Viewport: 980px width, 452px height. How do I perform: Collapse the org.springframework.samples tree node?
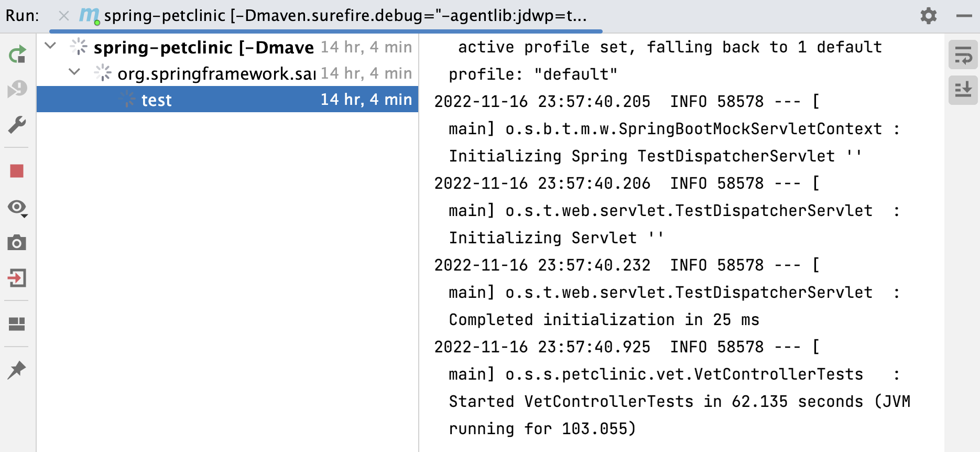[74, 72]
